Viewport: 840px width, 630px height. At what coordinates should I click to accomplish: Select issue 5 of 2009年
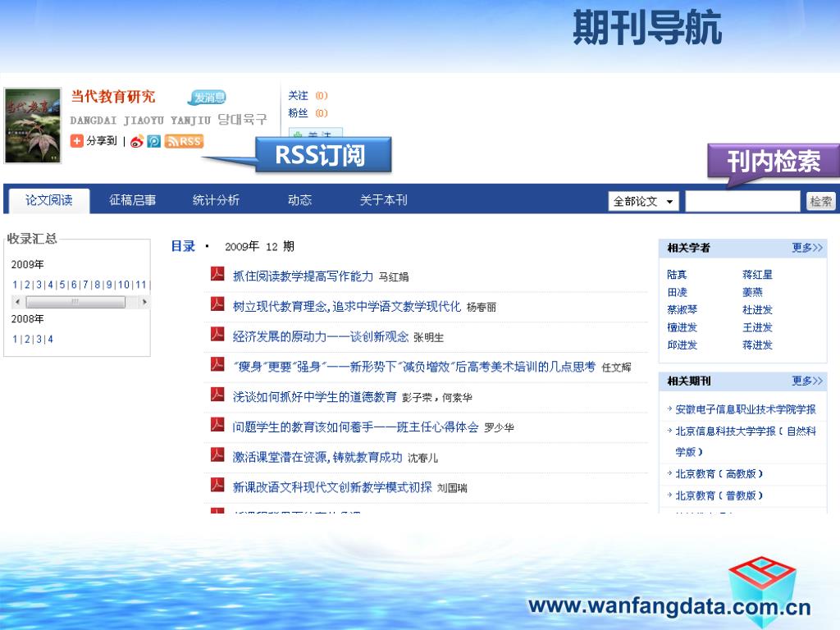(62, 285)
